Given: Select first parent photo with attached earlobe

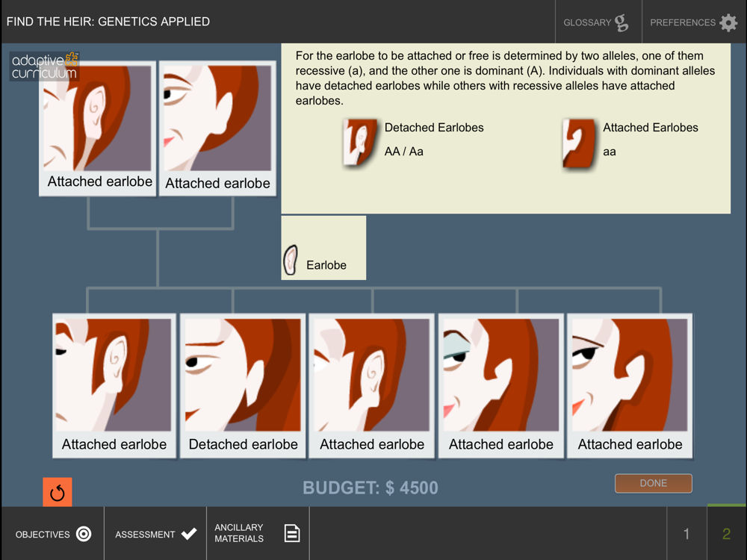Looking at the screenshot, I should pos(97,128).
